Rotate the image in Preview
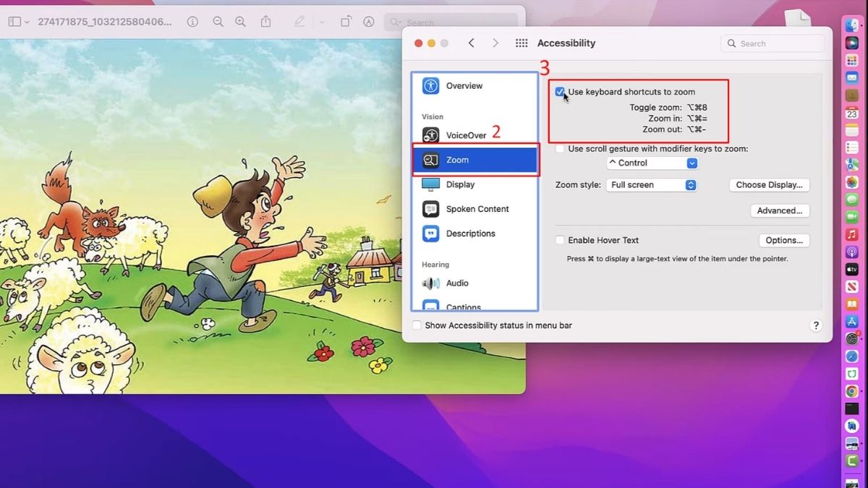868x488 pixels. (346, 22)
